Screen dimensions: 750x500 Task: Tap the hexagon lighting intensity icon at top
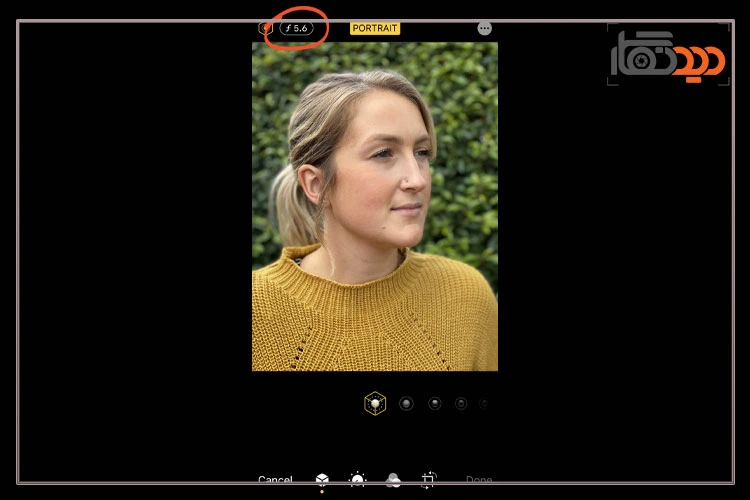[x=265, y=28]
